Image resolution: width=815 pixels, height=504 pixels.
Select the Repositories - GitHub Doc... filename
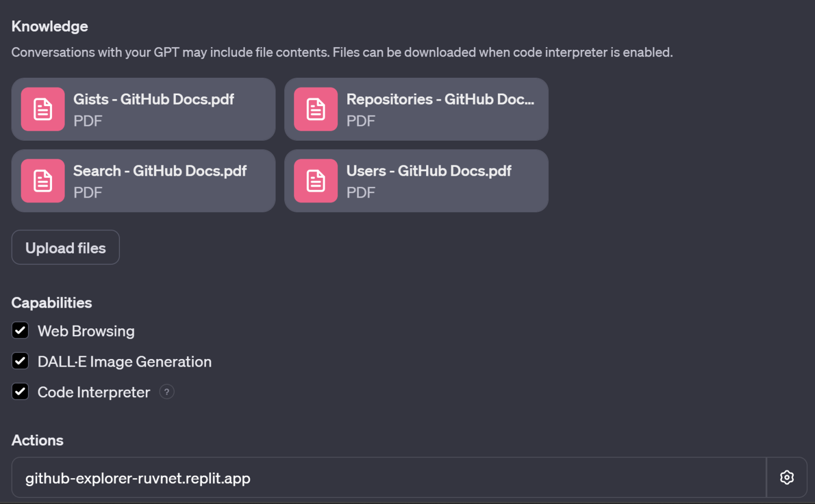click(x=440, y=99)
